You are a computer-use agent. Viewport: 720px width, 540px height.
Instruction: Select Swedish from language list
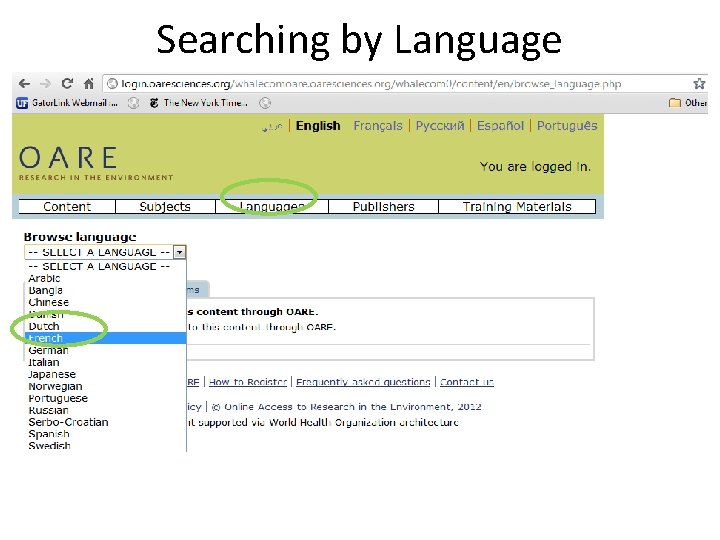tap(105, 446)
